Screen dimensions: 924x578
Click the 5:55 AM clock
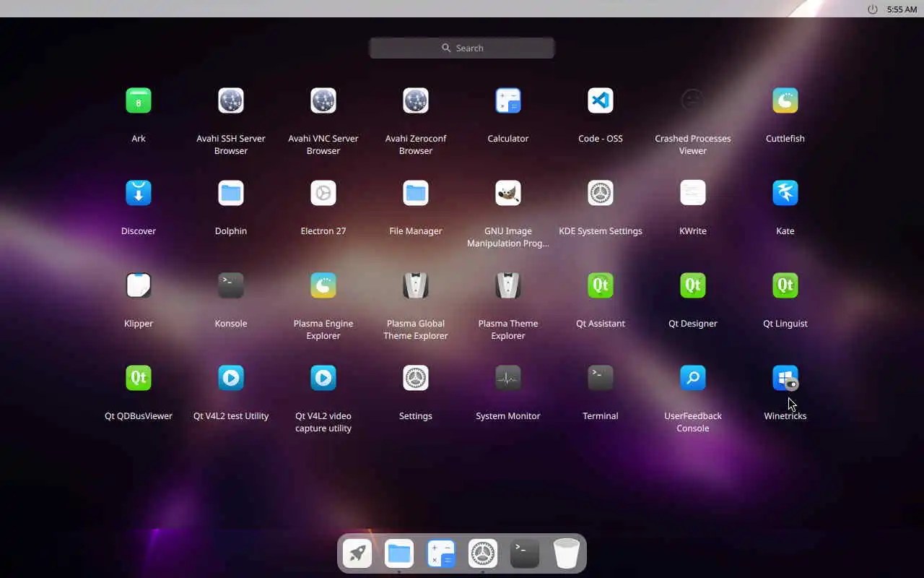902,9
